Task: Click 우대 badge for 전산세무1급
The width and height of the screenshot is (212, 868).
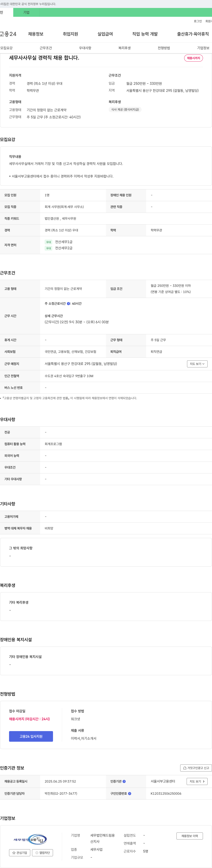Action: [x=49, y=242]
